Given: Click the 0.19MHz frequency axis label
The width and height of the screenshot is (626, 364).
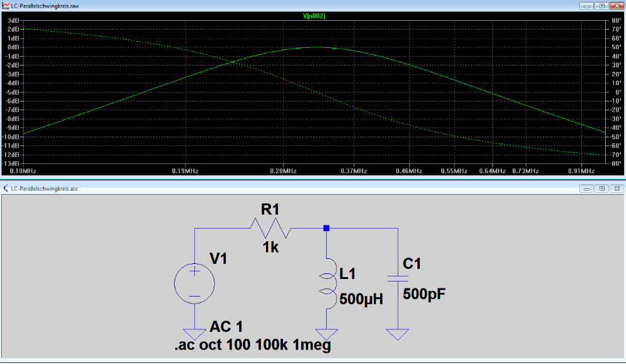Looking at the screenshot, I should [x=185, y=171].
